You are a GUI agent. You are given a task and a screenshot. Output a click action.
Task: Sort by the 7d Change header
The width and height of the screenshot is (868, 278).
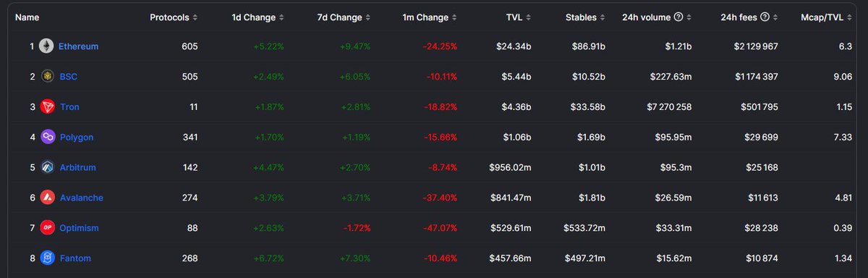coord(344,17)
